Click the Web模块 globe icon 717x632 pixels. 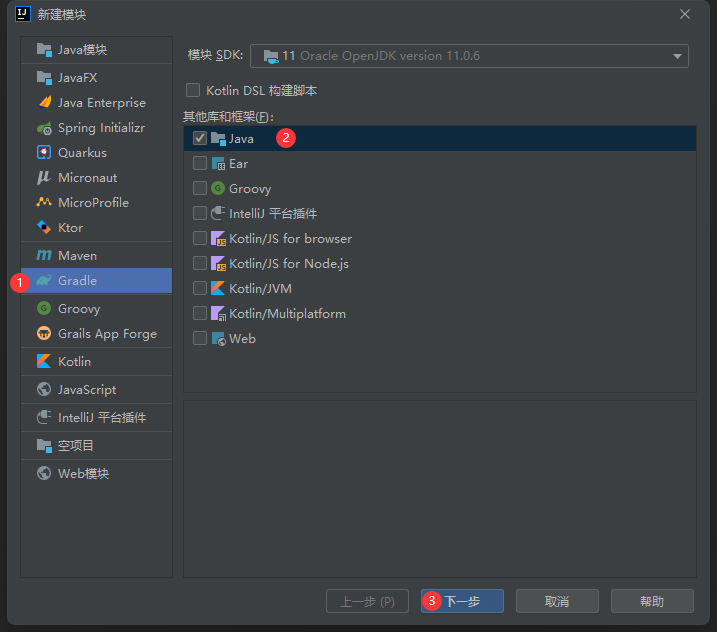pos(44,473)
